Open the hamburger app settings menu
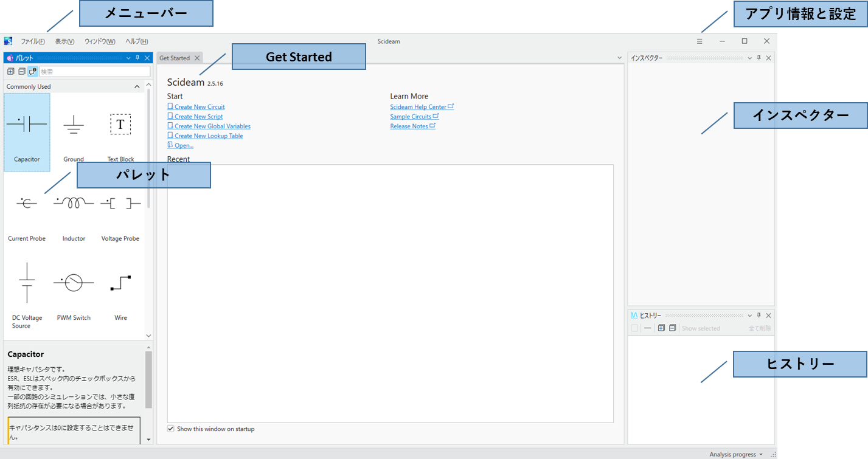Viewport: 868px width, 459px height. pyautogui.click(x=700, y=41)
